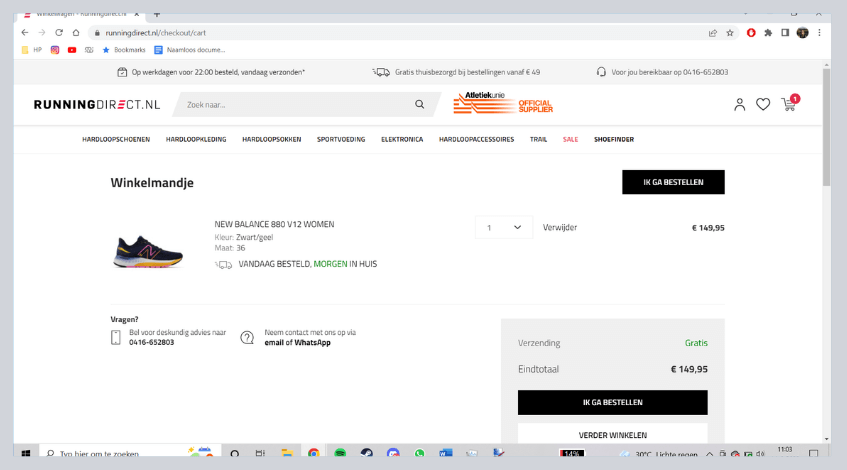Go to the Sale menu item
The image size is (847, 470).
pyautogui.click(x=570, y=139)
